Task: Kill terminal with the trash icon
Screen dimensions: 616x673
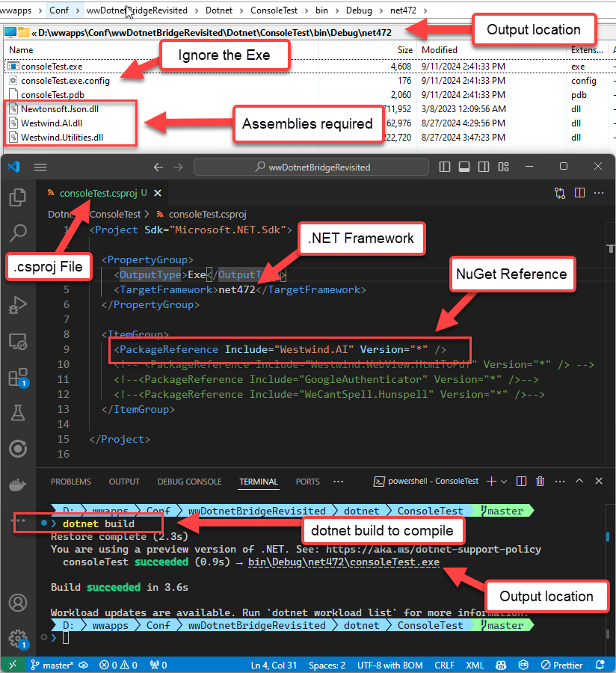Action: click(x=540, y=482)
